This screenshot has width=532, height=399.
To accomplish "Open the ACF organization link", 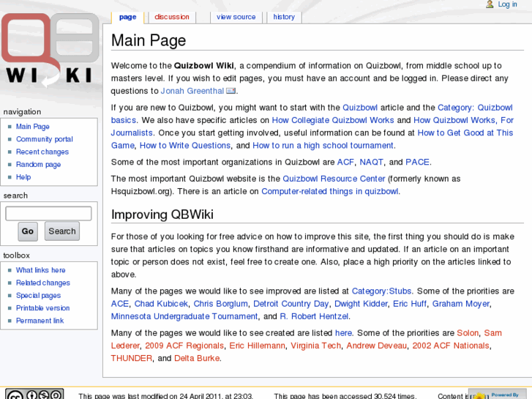I will tap(345, 162).
